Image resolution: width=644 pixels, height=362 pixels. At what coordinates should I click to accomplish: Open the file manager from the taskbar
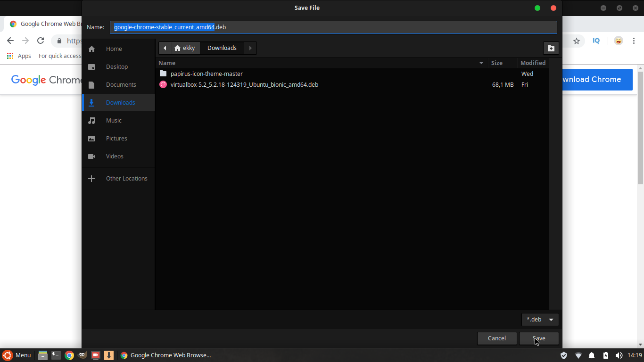point(43,355)
